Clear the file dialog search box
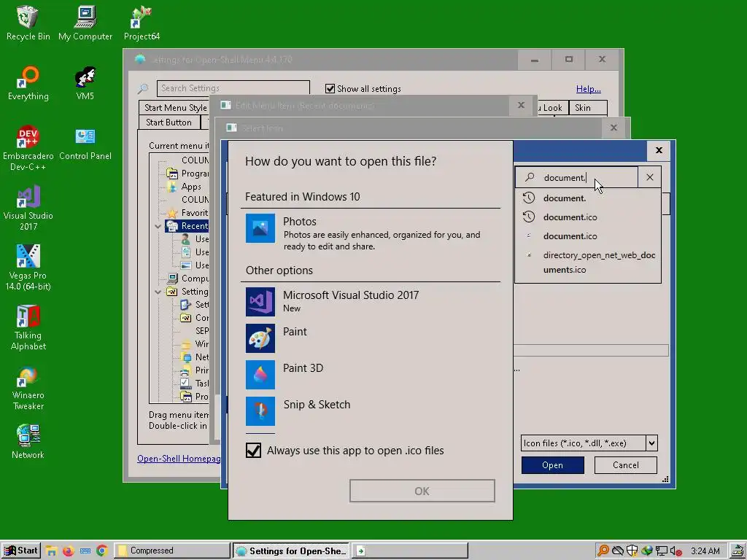Image resolution: width=747 pixels, height=560 pixels. (650, 177)
